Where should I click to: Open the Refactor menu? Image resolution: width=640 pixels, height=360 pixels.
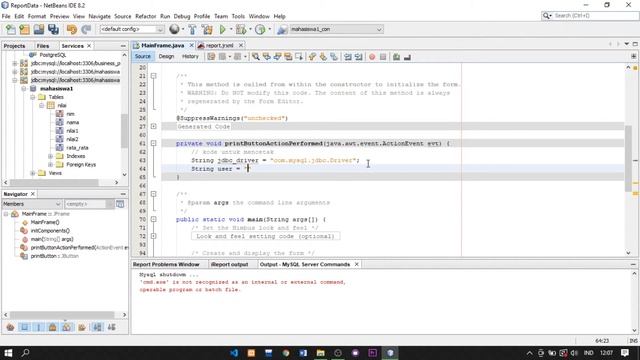(146, 16)
